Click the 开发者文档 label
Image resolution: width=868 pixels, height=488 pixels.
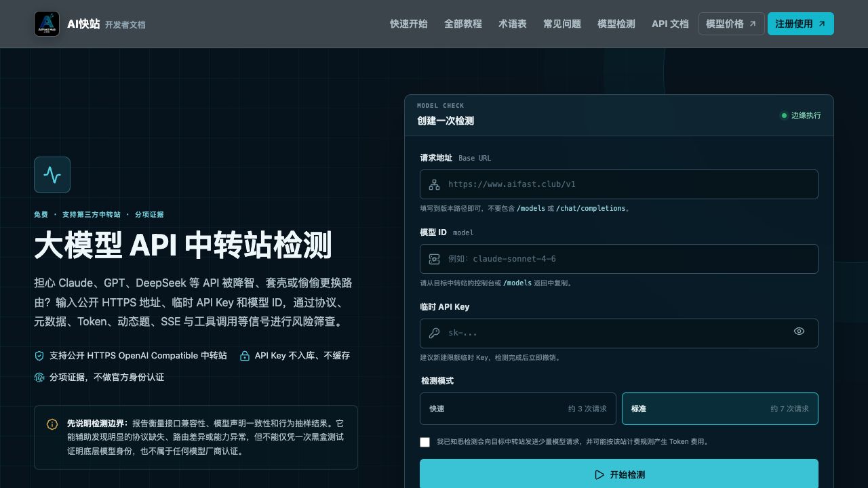click(x=125, y=25)
